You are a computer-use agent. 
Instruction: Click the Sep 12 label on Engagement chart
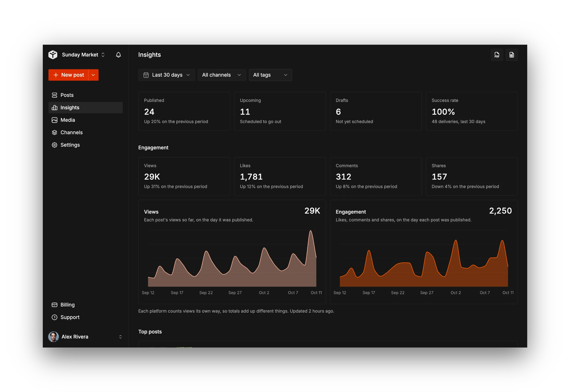click(x=339, y=292)
